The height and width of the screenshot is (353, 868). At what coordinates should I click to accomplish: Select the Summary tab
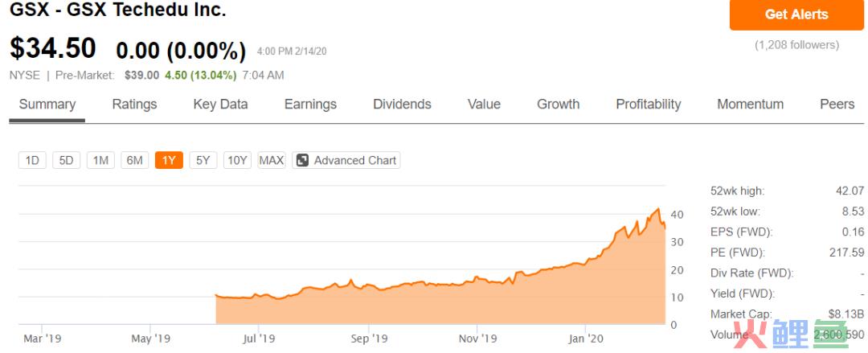(47, 105)
